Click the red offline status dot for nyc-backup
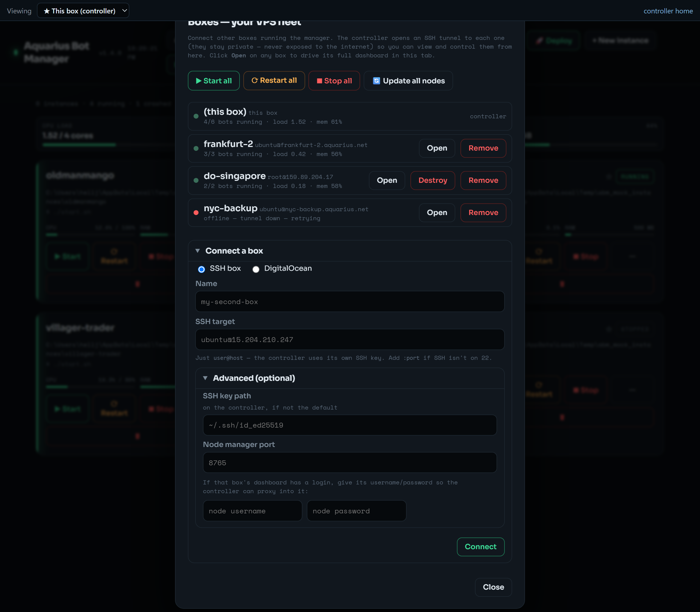This screenshot has width=700, height=612. 196,213
